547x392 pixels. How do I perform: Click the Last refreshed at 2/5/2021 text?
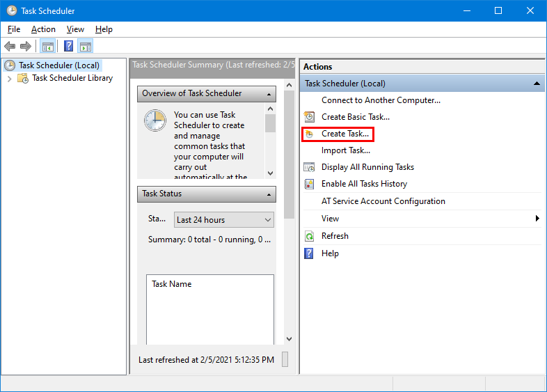206,359
